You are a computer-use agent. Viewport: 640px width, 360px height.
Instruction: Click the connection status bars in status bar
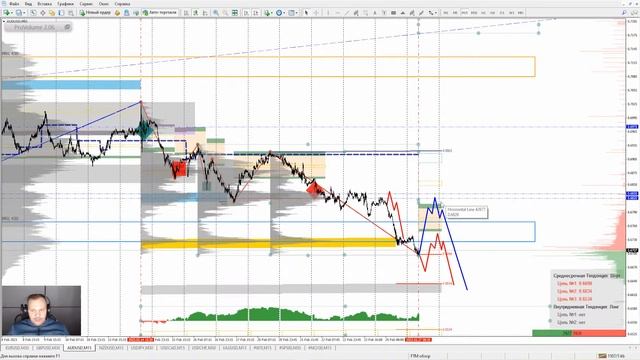(602, 356)
